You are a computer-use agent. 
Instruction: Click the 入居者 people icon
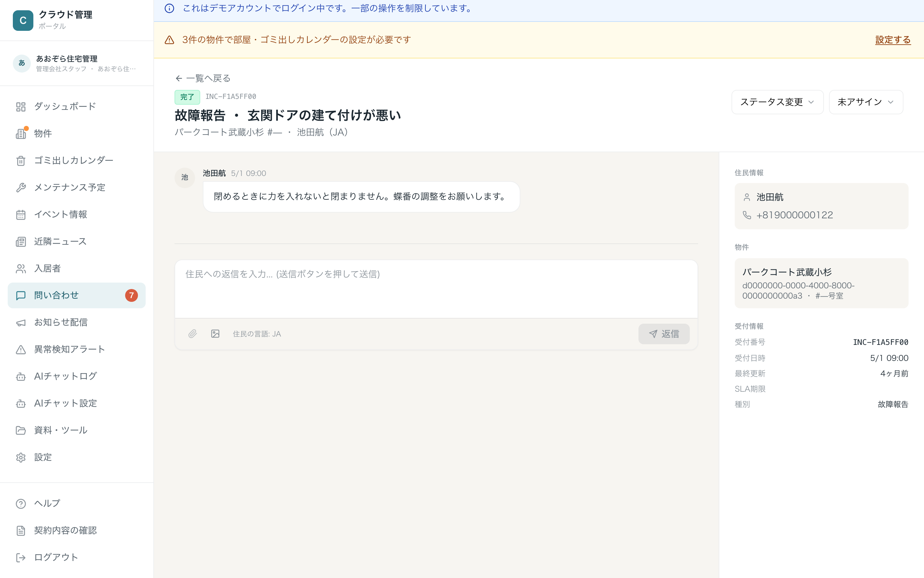point(21,269)
